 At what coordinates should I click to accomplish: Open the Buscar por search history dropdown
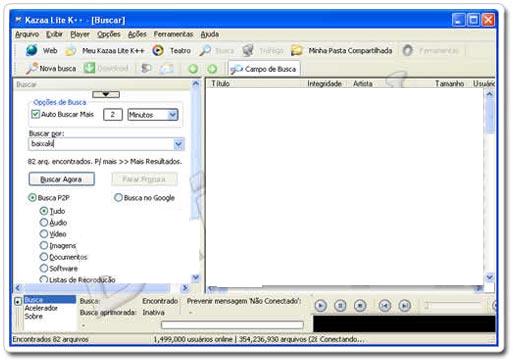(178, 144)
